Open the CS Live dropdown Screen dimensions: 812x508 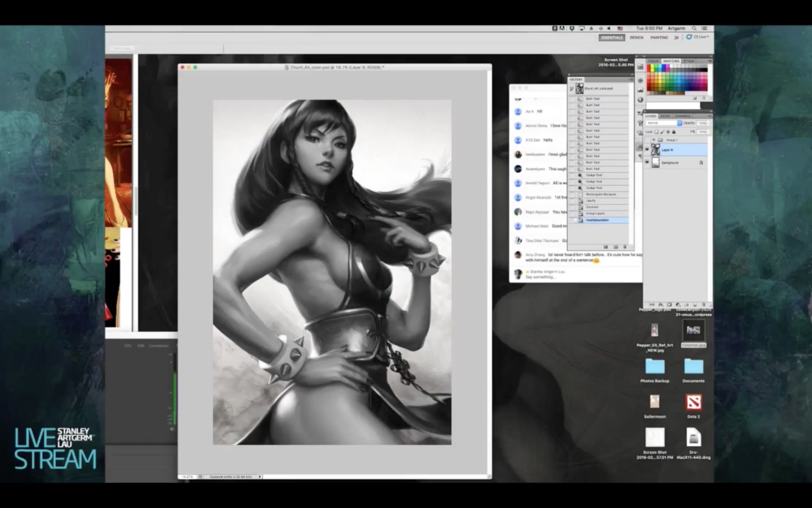(x=698, y=37)
